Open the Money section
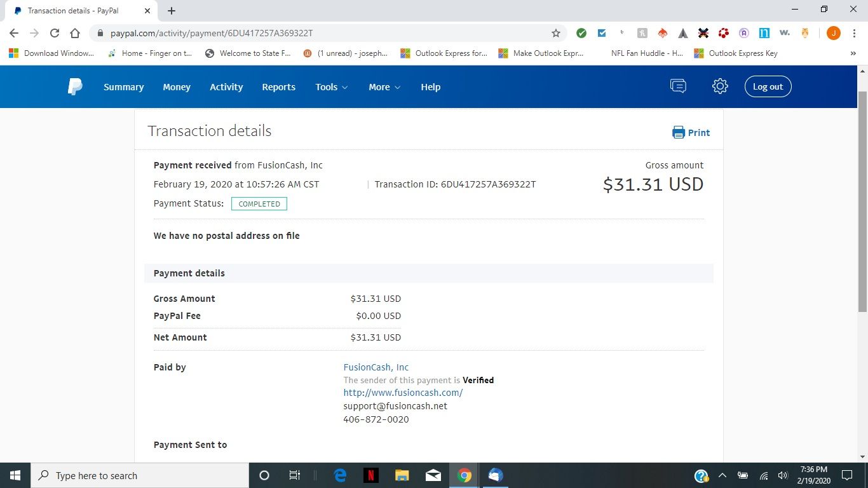The image size is (868, 488). click(x=177, y=87)
